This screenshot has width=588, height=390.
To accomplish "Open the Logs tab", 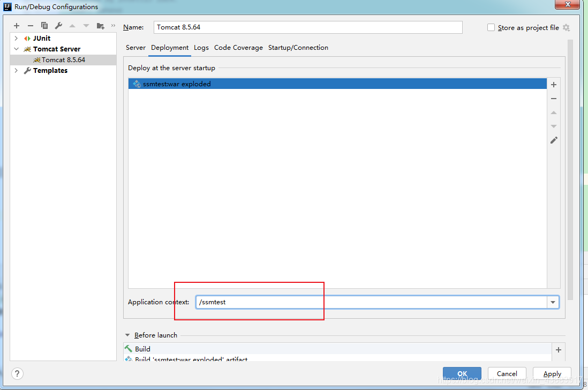I will (x=201, y=48).
